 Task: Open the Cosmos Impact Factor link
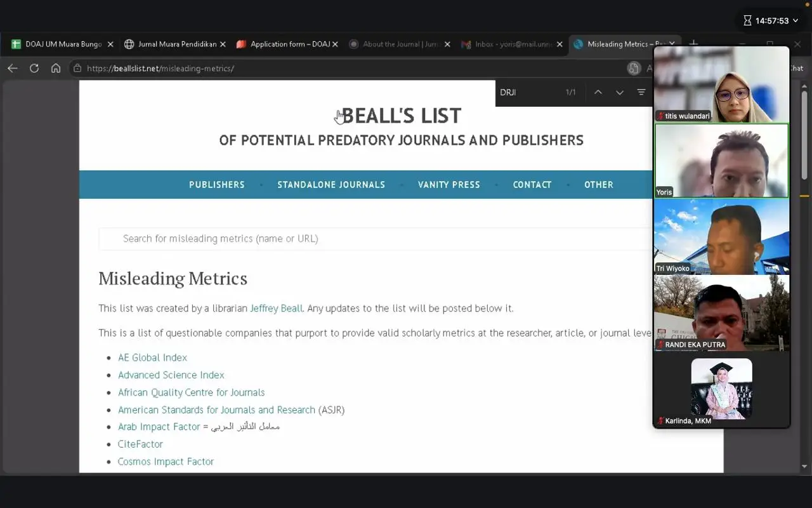click(x=166, y=462)
